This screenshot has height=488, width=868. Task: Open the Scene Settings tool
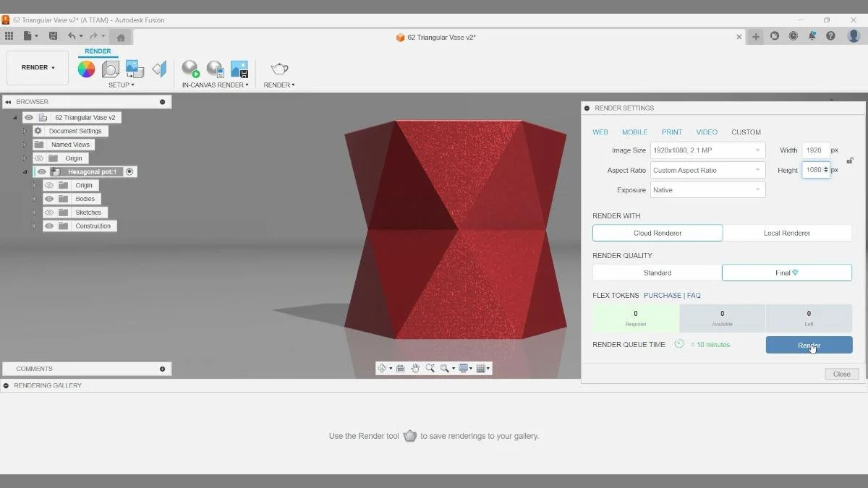point(110,69)
